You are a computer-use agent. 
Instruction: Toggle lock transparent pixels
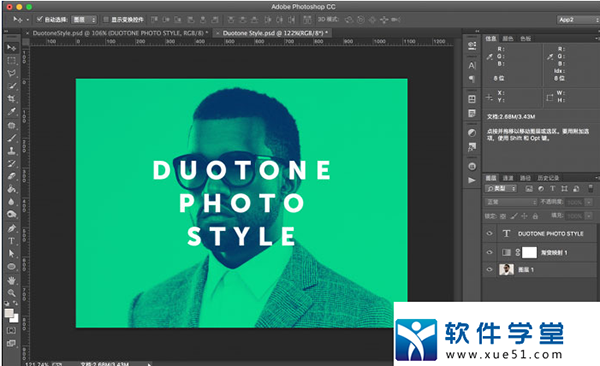[x=503, y=216]
